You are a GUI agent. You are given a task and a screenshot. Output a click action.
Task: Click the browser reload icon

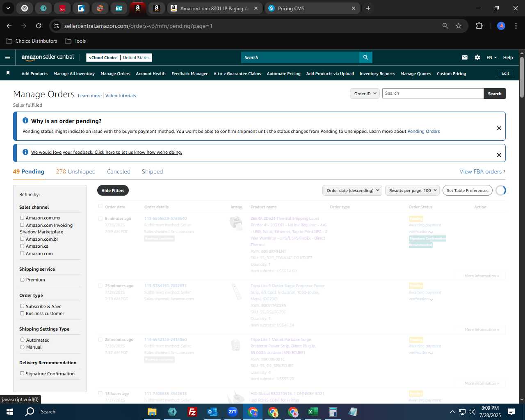pyautogui.click(x=39, y=26)
